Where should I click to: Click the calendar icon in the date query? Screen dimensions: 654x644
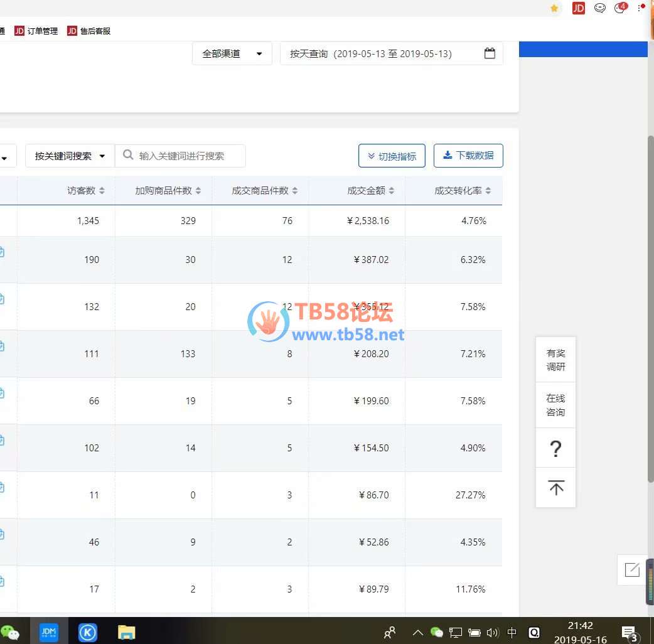pos(490,53)
